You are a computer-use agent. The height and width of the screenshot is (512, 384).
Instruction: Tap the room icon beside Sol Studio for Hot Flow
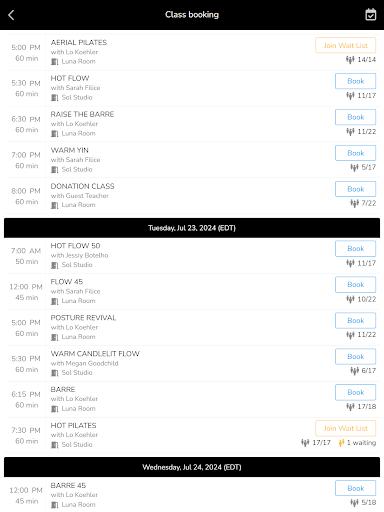(55, 98)
